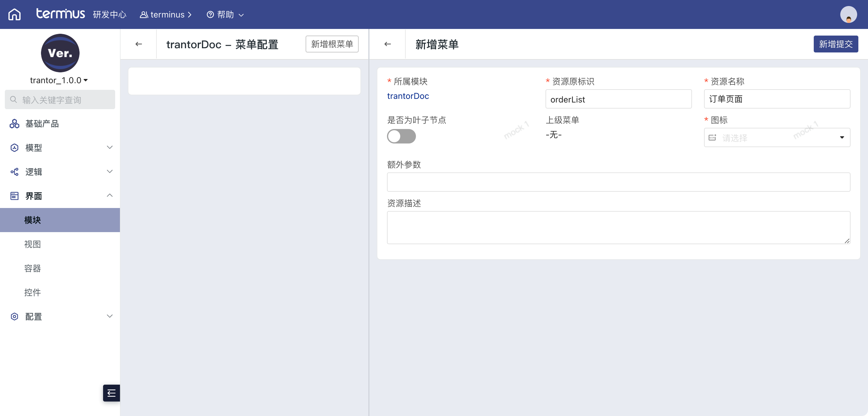Screen dimensions: 868x416
Task: Click the 基础产品 cubes icon
Action: (x=14, y=124)
